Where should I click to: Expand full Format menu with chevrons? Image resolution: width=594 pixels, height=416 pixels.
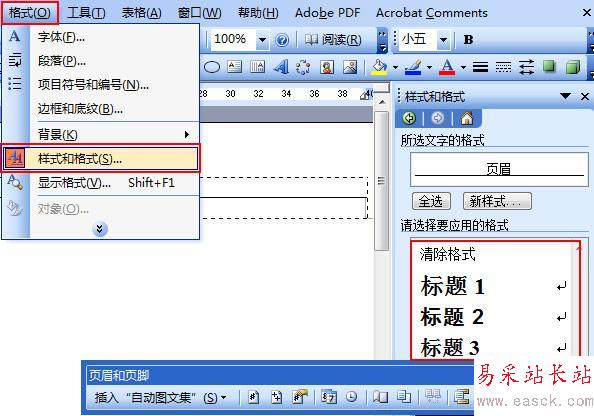coord(99,229)
